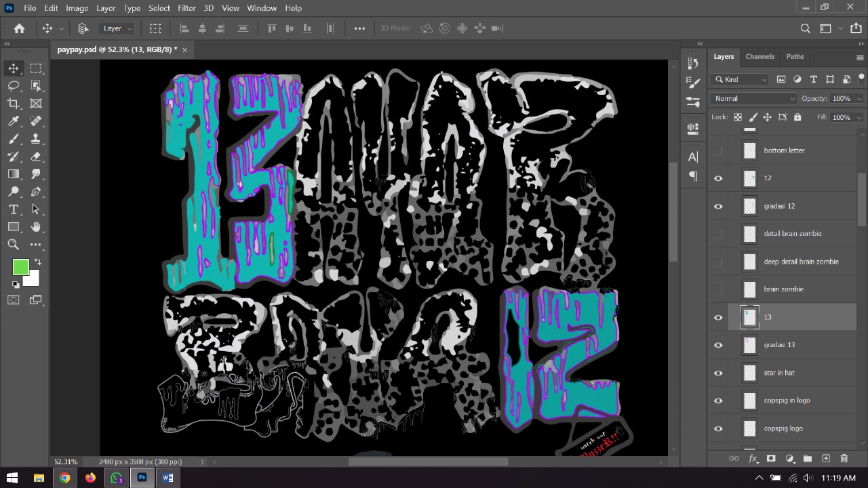Viewport: 868px width, 488px height.
Task: Open the Layers panel options menu
Action: pos(860,57)
